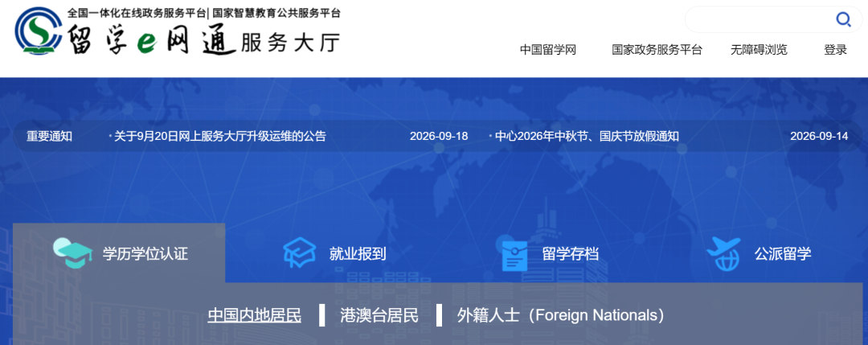Choose 中国内地居民 option

(x=255, y=316)
